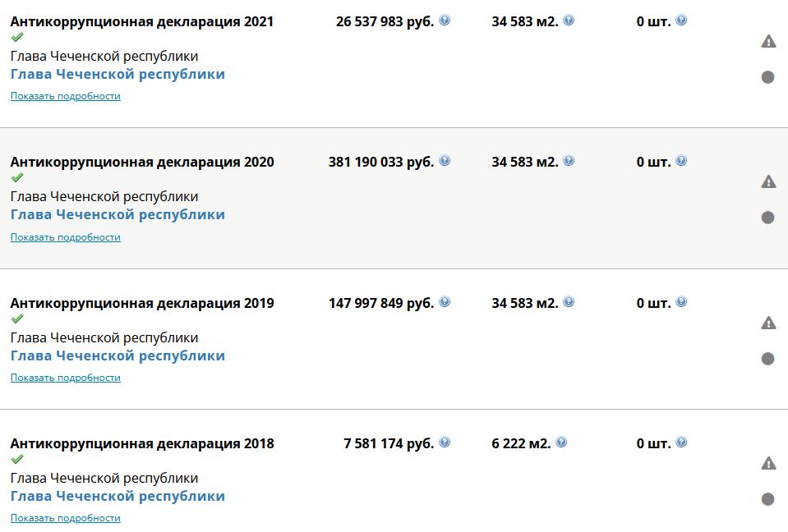Click the 'Антикоррупционная декларация 2020' heading
This screenshot has width=788, height=532.
pyautogui.click(x=142, y=162)
